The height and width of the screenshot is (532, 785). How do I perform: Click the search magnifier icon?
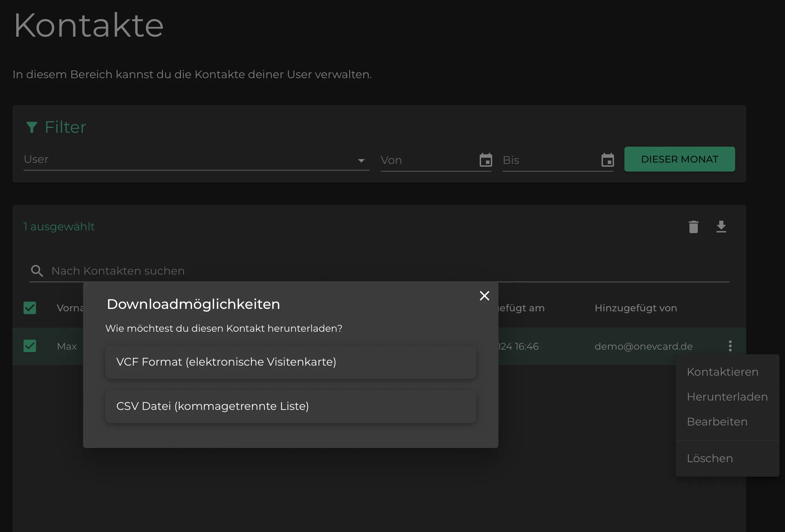pos(37,271)
